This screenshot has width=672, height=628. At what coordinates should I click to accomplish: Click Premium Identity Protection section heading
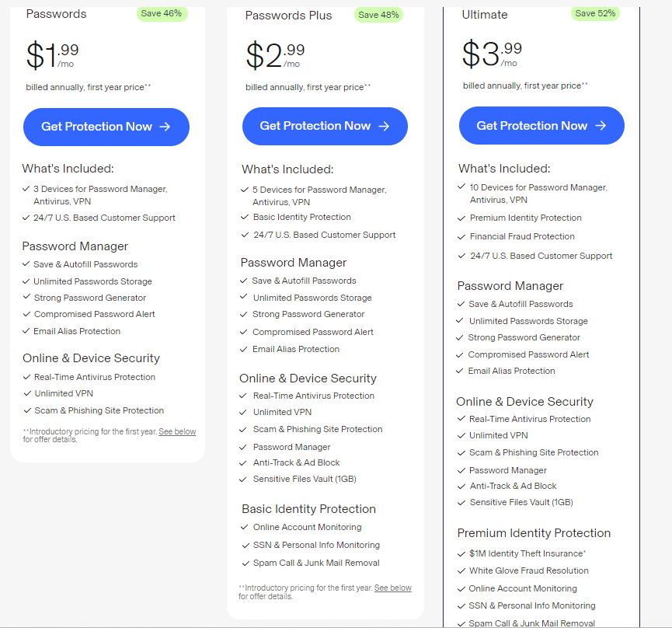(534, 533)
